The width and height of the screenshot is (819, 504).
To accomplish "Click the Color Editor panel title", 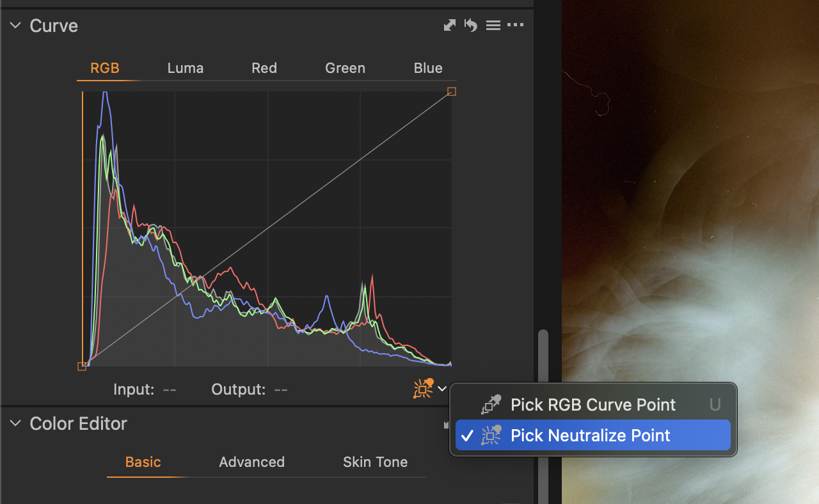I will 78,423.
